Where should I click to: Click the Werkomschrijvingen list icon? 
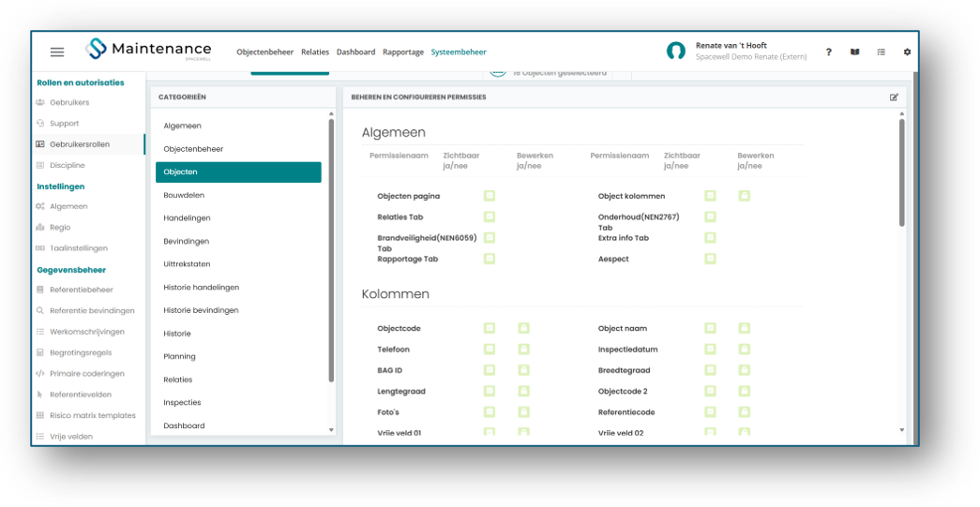[40, 332]
